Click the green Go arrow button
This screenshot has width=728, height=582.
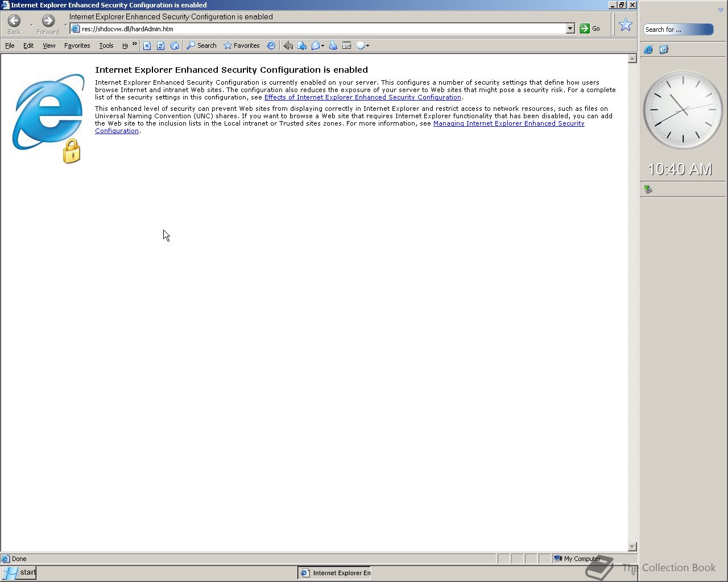coord(585,28)
